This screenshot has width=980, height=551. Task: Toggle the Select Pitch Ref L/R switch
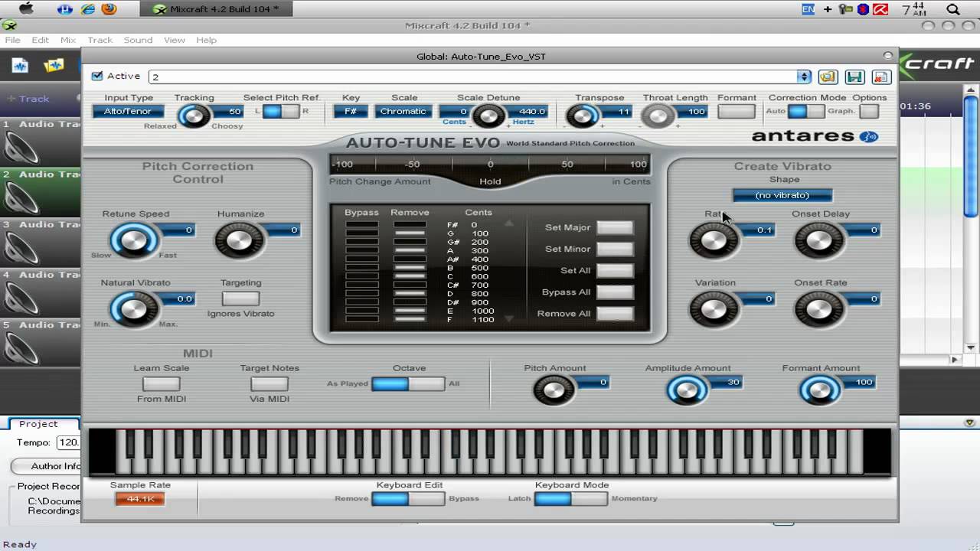tap(282, 112)
